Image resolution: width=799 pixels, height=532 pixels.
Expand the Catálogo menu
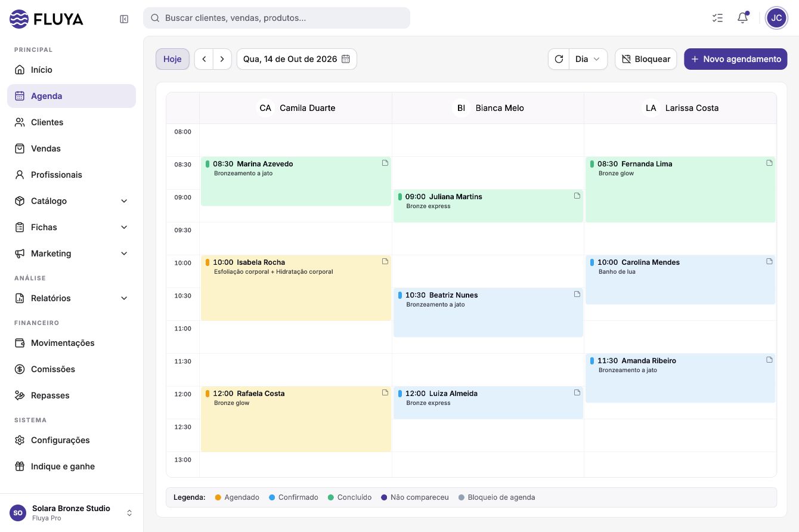[x=72, y=201]
